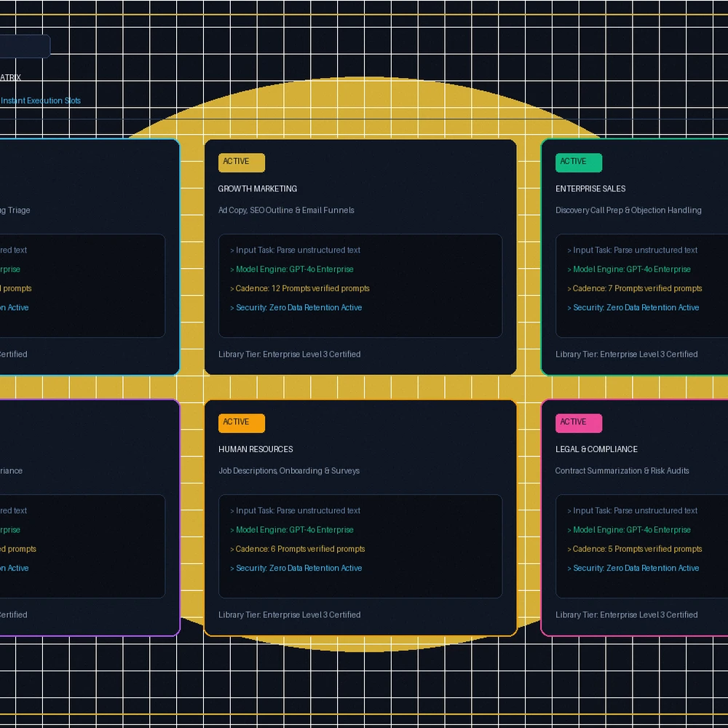Click the 'Instant Execution Slots' text

pos(40,100)
